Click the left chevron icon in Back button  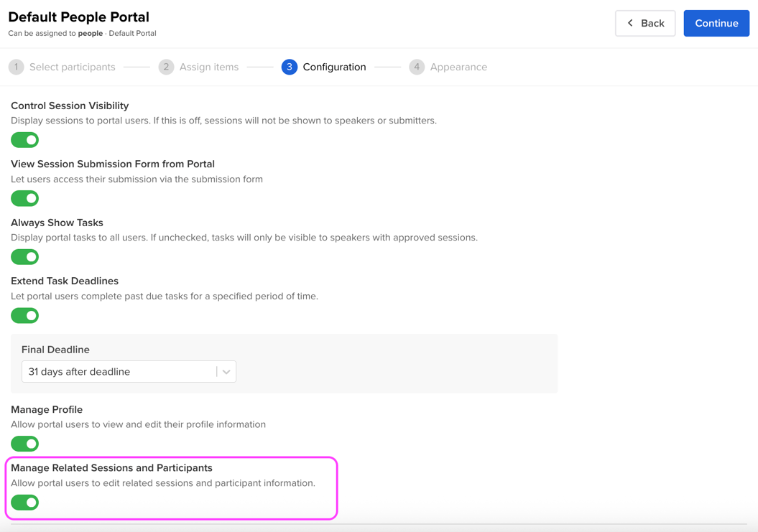pyautogui.click(x=631, y=23)
